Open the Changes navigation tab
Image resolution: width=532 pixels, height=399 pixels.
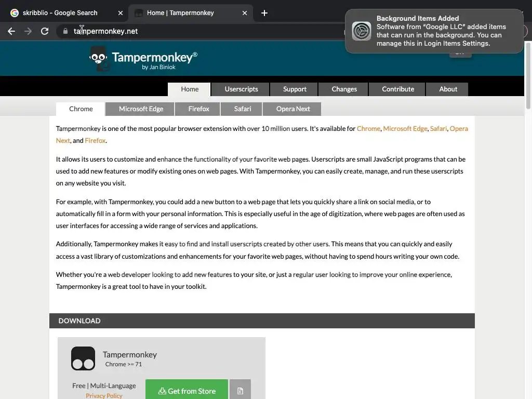(344, 89)
